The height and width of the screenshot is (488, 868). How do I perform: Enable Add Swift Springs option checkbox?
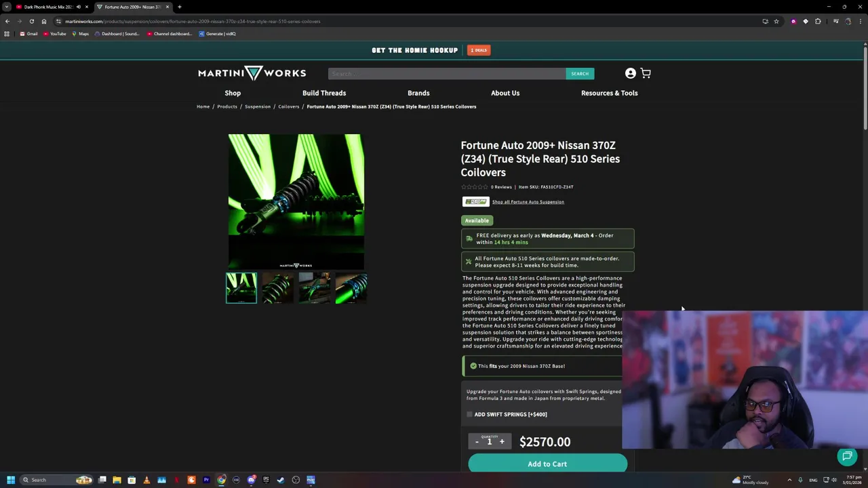coord(469,414)
